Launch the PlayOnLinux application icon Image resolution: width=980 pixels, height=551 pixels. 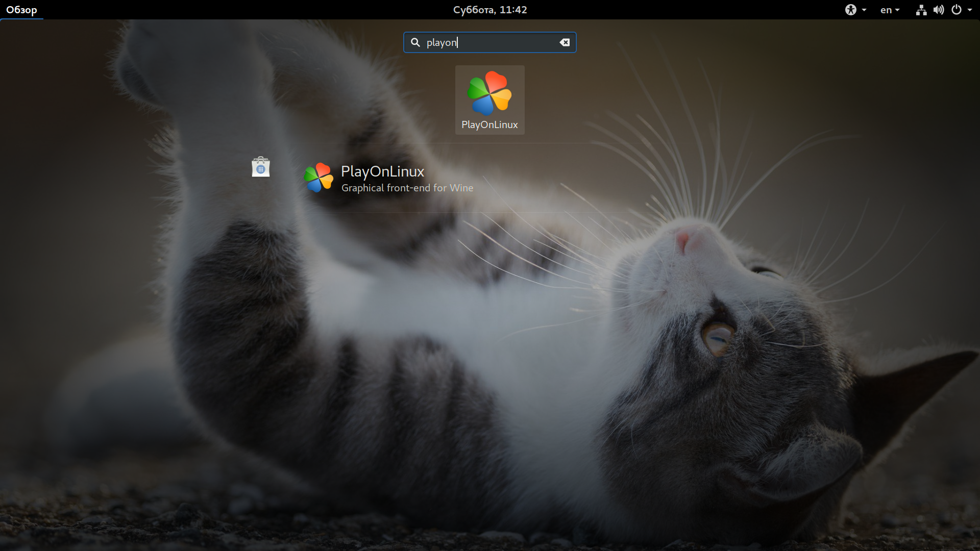click(x=489, y=93)
